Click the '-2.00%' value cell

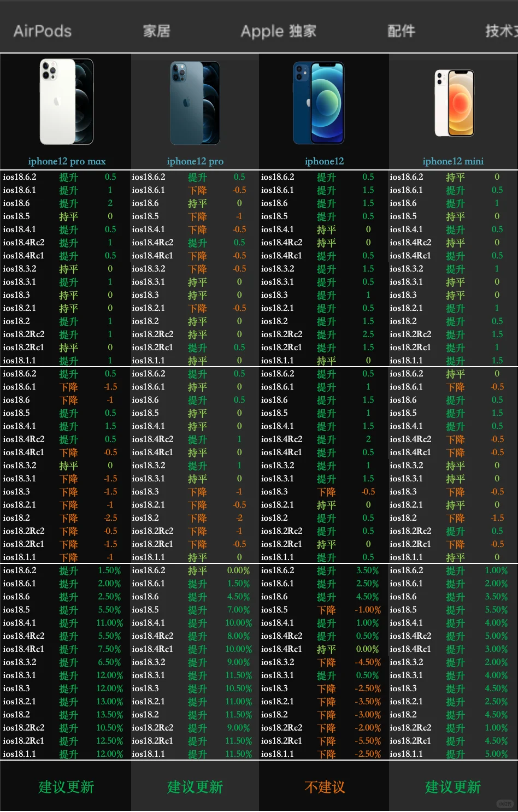368,728
